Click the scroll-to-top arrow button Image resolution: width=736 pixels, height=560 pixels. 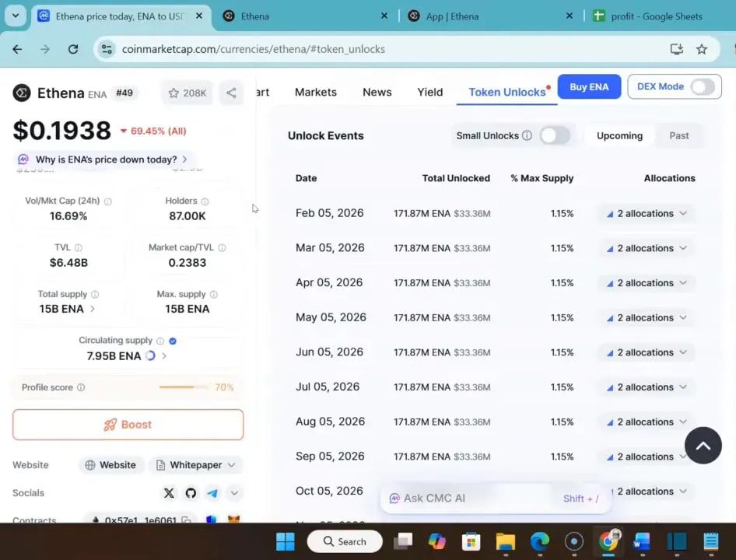[703, 445]
